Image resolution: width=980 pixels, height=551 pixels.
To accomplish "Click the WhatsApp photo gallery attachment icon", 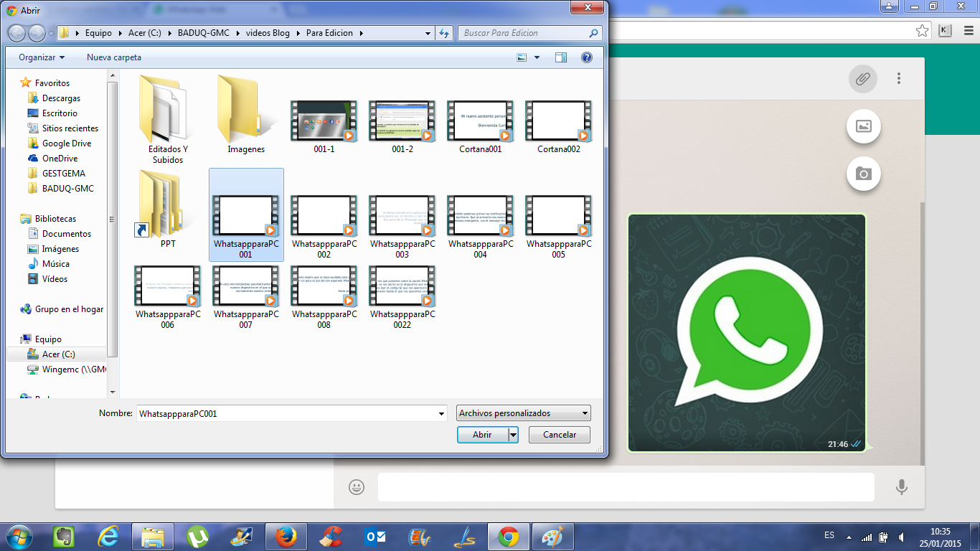I will pyautogui.click(x=864, y=127).
